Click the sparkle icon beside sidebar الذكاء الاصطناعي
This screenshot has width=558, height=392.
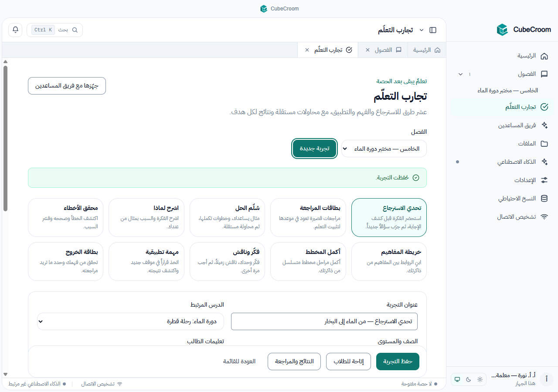coord(544,162)
